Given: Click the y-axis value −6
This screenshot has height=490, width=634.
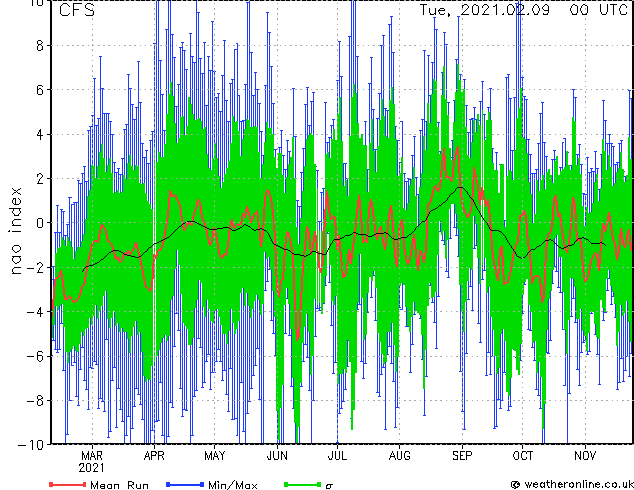Looking at the screenshot, I should (35, 356).
